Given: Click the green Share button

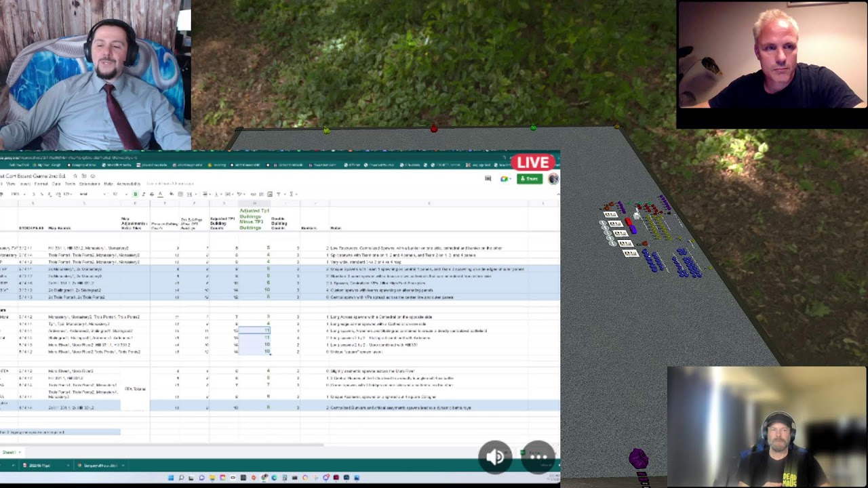Looking at the screenshot, I should [x=530, y=179].
